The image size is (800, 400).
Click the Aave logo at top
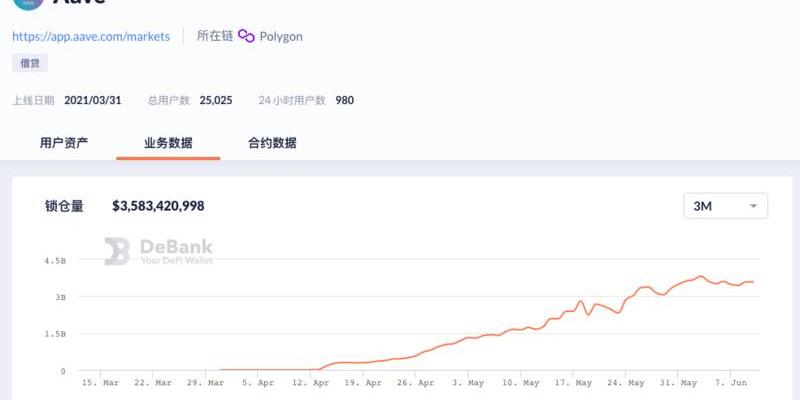point(28,3)
